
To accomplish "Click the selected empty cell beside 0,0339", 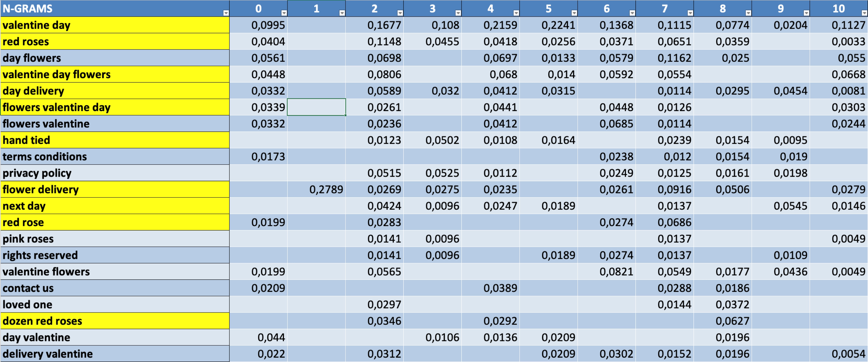I will [x=316, y=107].
